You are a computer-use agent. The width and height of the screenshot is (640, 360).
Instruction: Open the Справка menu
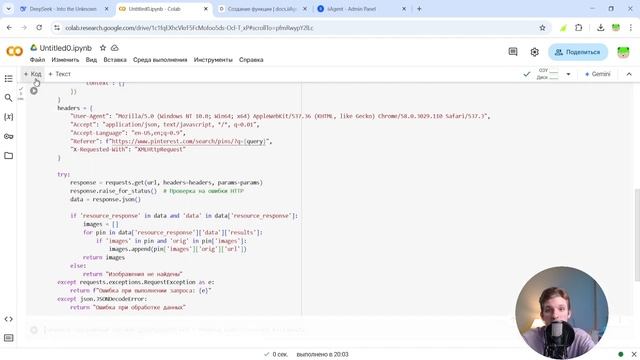[x=251, y=60]
